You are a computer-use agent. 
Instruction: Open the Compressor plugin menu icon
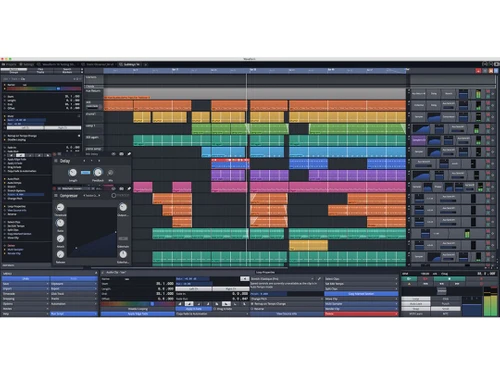[56, 196]
